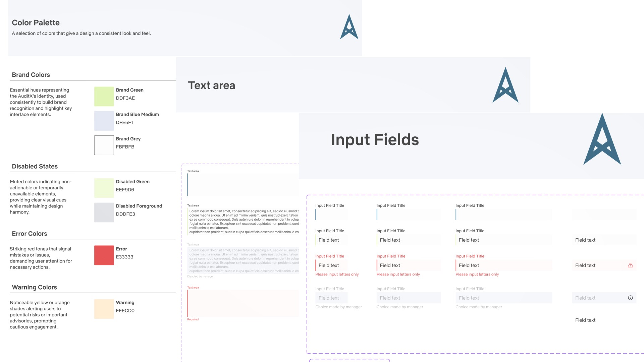Select the Brand Blue Medium swatch
This screenshot has height=362, width=644.
coord(104,121)
